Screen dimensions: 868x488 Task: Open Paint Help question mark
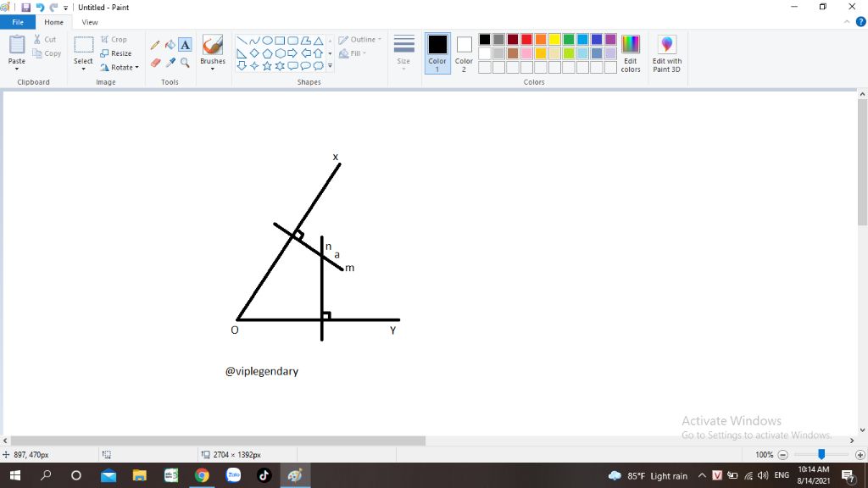point(861,22)
